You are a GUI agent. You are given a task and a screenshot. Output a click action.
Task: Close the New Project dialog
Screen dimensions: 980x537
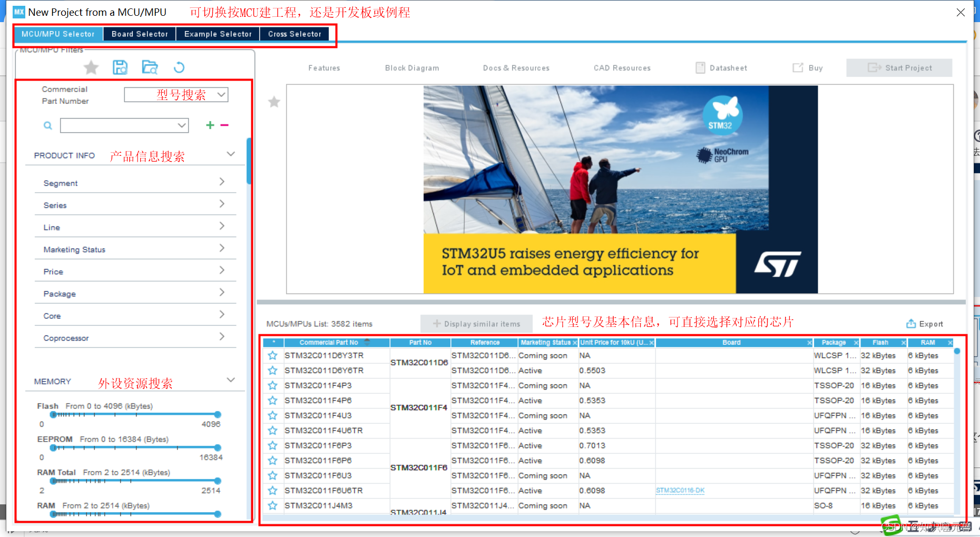coord(961,12)
